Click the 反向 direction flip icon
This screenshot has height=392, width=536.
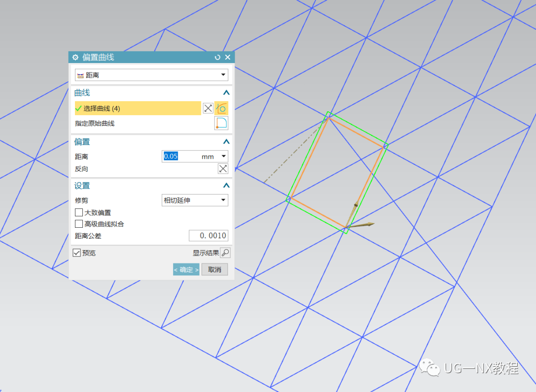click(223, 168)
